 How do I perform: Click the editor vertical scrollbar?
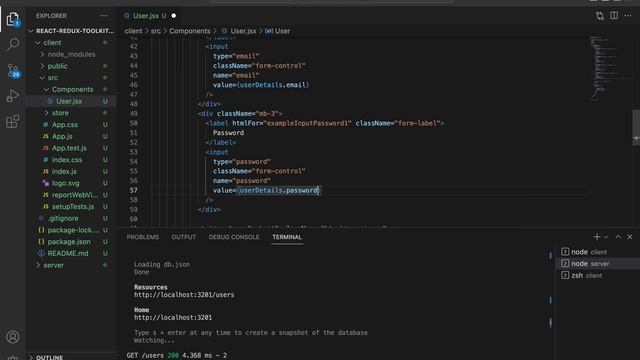(x=636, y=127)
